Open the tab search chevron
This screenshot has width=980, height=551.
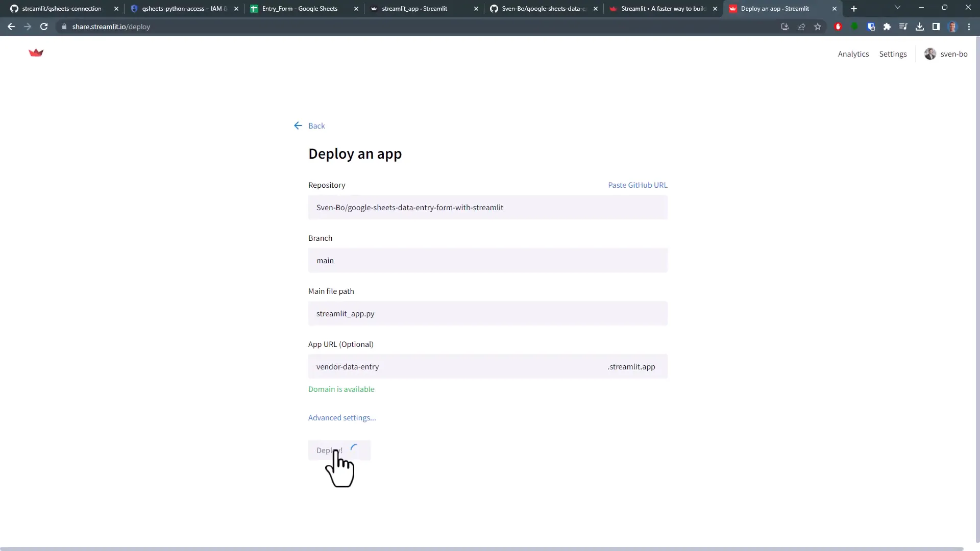tap(898, 8)
